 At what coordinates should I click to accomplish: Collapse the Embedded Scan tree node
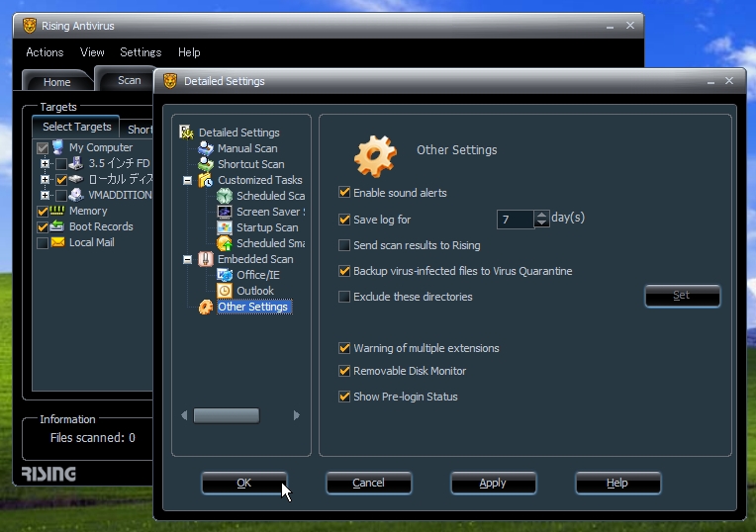click(x=188, y=259)
